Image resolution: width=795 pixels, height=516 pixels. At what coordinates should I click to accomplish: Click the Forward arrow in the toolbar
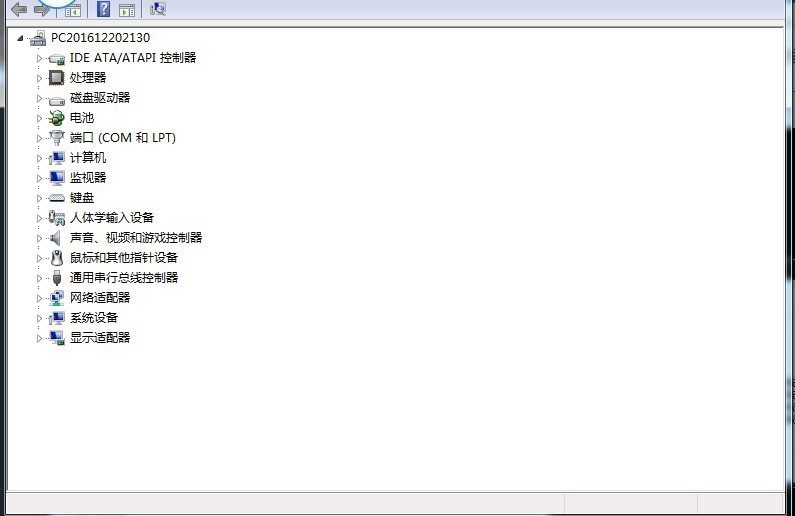point(42,9)
